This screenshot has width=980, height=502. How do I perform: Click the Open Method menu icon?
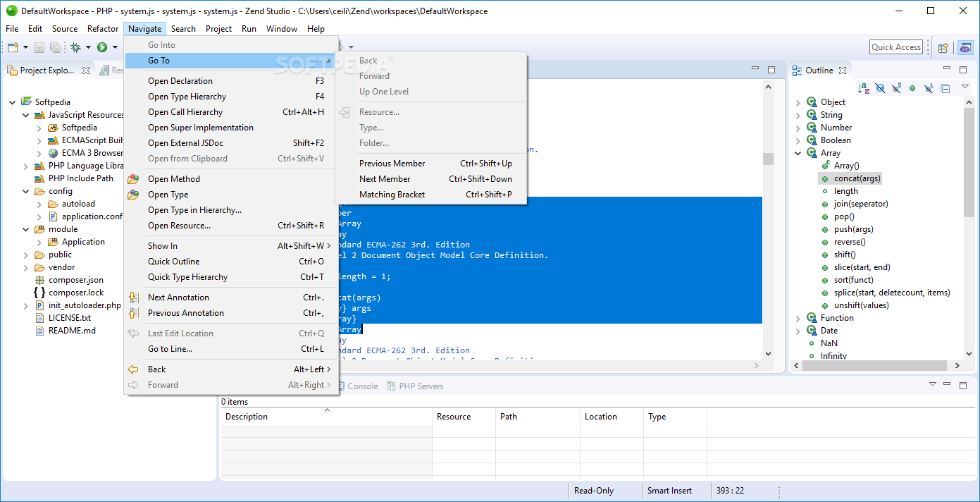point(133,179)
